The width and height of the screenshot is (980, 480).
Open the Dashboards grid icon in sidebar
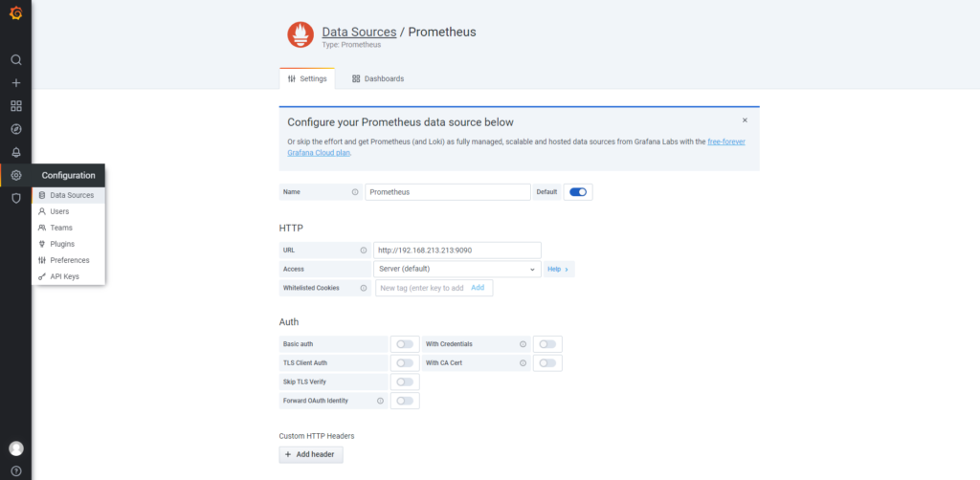(15, 106)
